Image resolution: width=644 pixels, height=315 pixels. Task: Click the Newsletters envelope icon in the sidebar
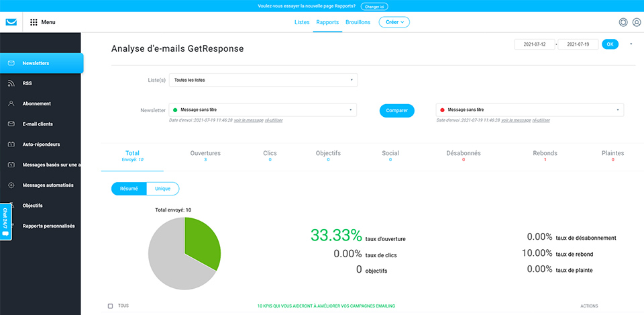(x=11, y=63)
